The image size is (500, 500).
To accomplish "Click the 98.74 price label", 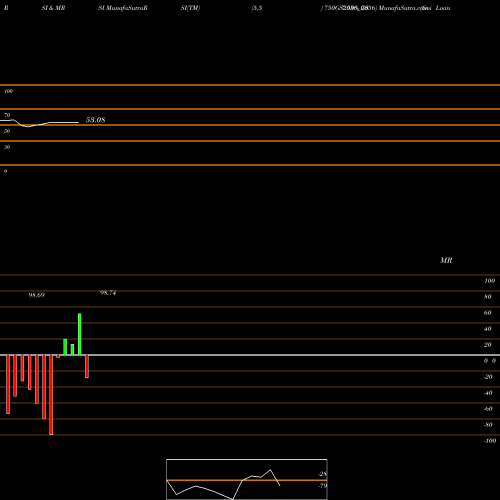I will point(108,293).
